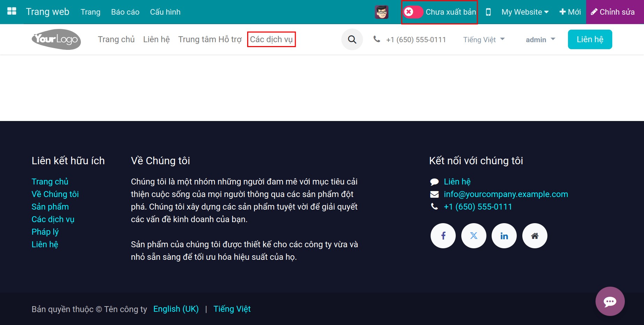Open the apps grid menu icon
This screenshot has width=644, height=325.
(x=12, y=12)
